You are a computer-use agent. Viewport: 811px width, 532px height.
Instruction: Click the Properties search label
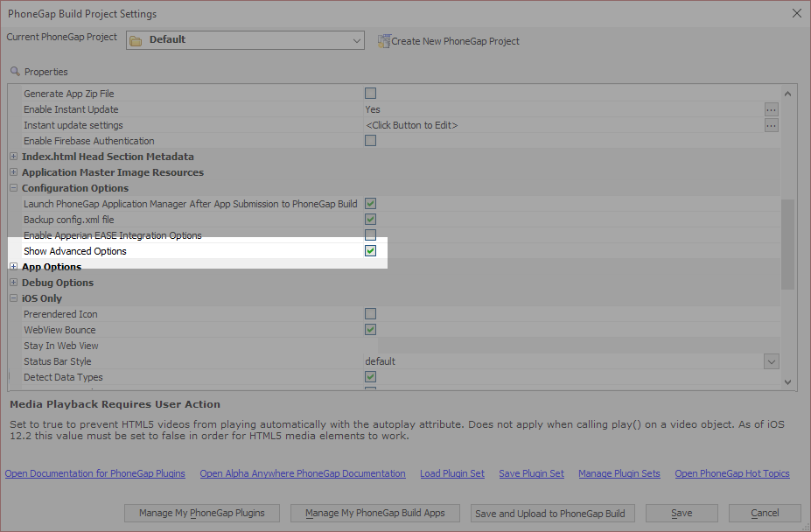46,72
